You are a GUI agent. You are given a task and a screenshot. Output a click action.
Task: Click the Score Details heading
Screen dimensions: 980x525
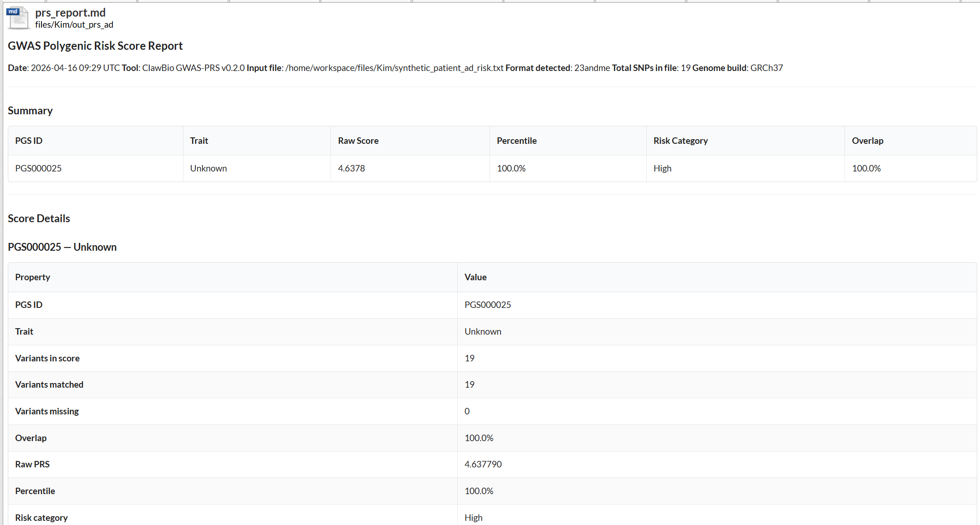pyautogui.click(x=39, y=218)
